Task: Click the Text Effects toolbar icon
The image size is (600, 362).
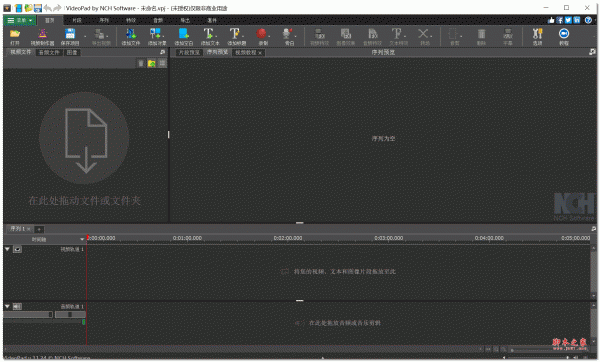Action: (x=396, y=34)
